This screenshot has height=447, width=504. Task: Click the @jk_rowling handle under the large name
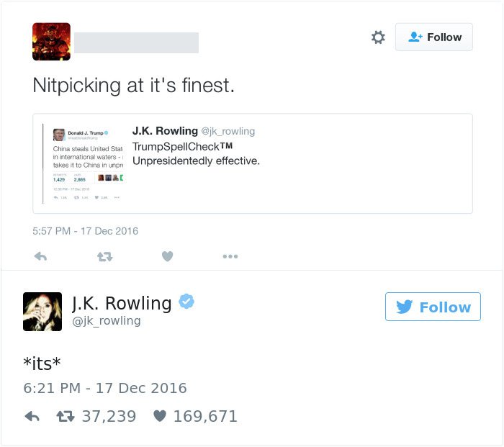tap(106, 321)
